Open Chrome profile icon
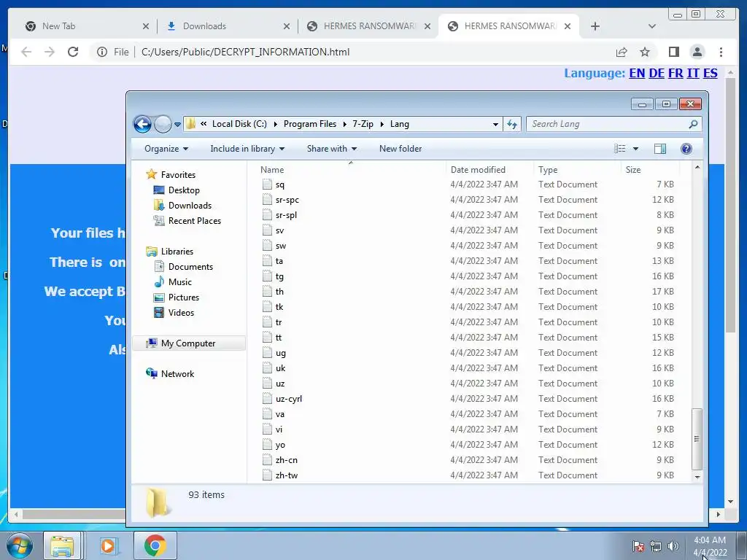This screenshot has height=560, width=747. pyautogui.click(x=697, y=52)
